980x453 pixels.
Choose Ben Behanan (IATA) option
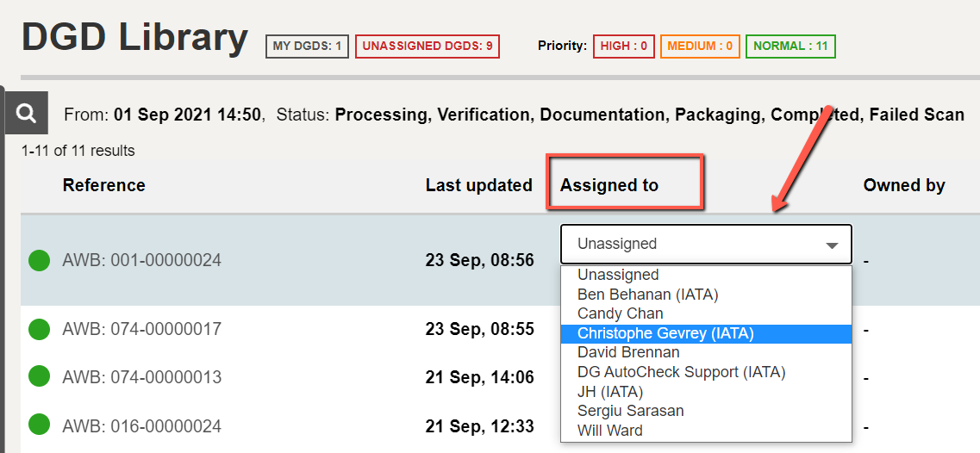pos(647,295)
